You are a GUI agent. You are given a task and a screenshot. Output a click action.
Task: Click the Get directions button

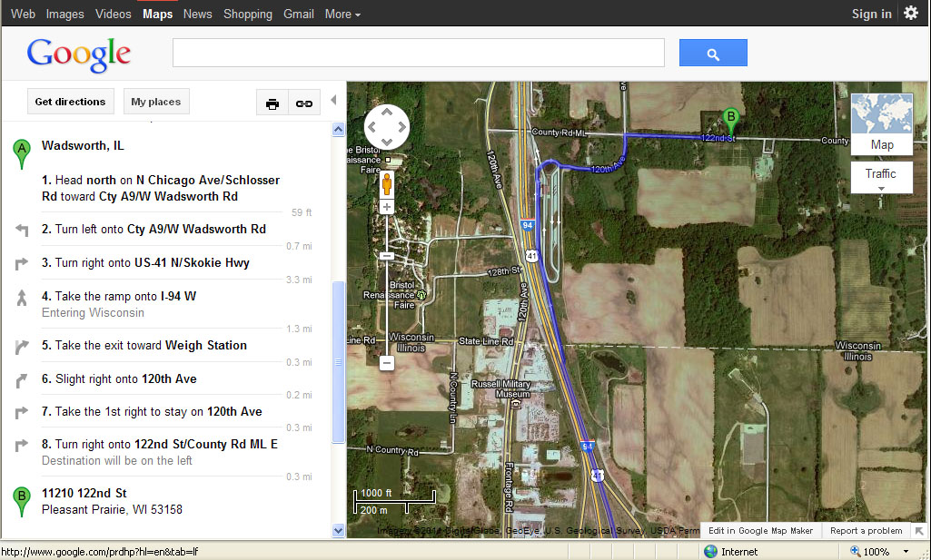click(70, 102)
